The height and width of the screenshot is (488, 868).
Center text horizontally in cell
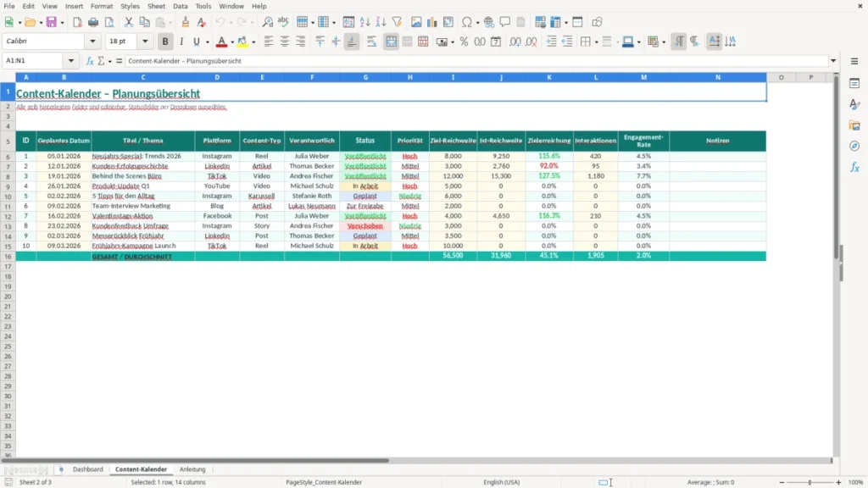tap(285, 42)
